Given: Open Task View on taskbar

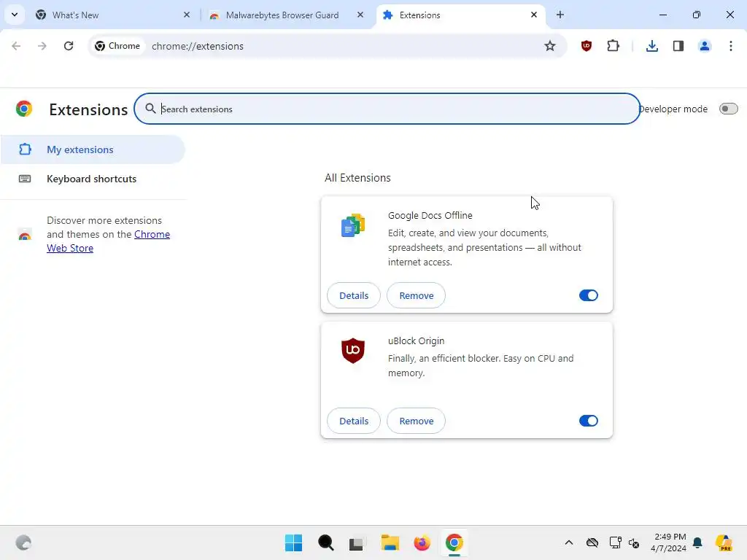Looking at the screenshot, I should [356, 543].
